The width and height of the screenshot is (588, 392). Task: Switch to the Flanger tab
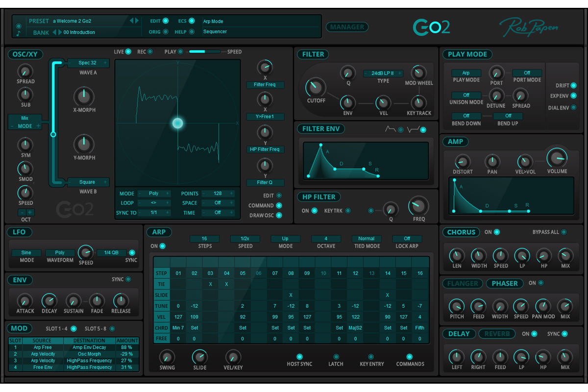[x=463, y=283]
